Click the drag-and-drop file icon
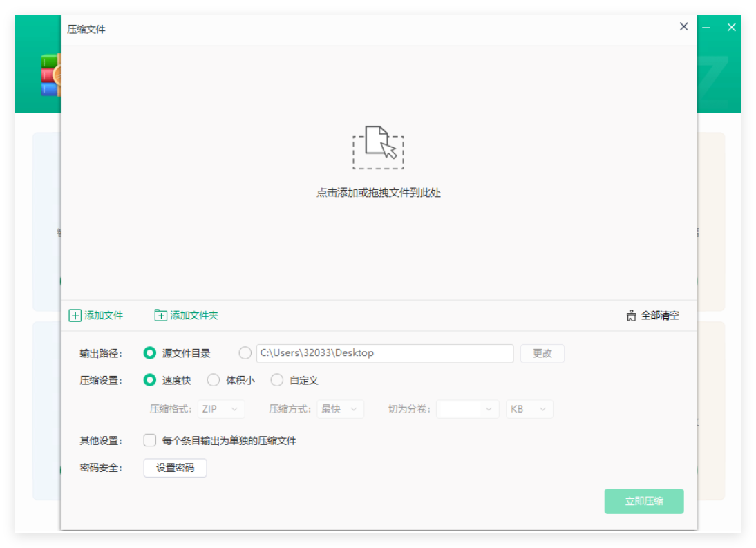Screen dimensions: 756x548 click(x=378, y=147)
